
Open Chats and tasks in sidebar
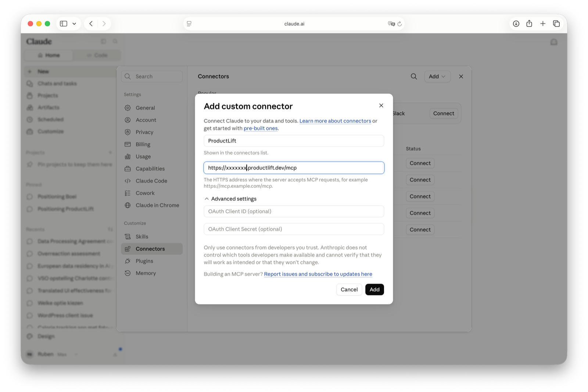pyautogui.click(x=70, y=84)
